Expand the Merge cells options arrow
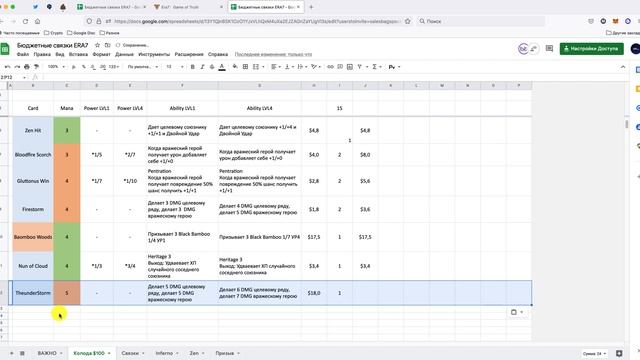The height and width of the screenshot is (360, 640). (263, 67)
